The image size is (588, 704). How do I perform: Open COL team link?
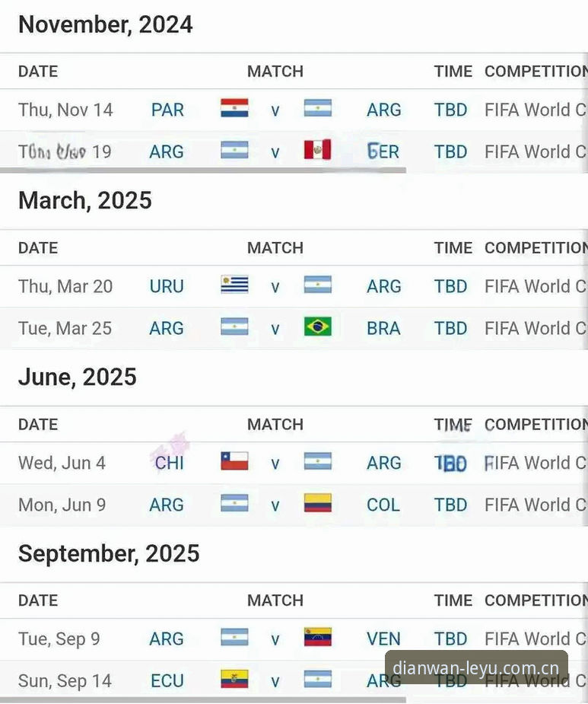383,505
